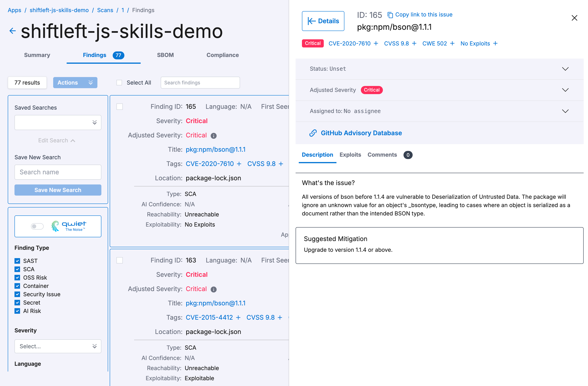Click the CVE-2020-7610 tag in detail panel
The height and width of the screenshot is (386, 588).
pyautogui.click(x=349, y=43)
